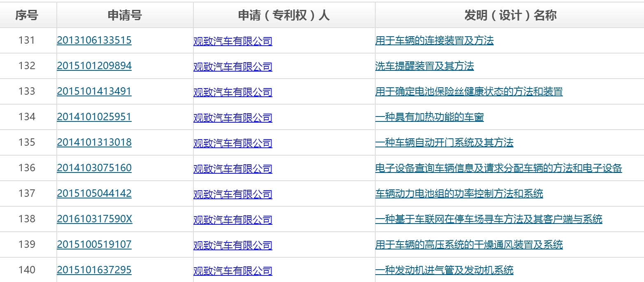Open invention 车辆动力电池组的功率控制方法和系统
644x282 pixels.
click(x=459, y=193)
